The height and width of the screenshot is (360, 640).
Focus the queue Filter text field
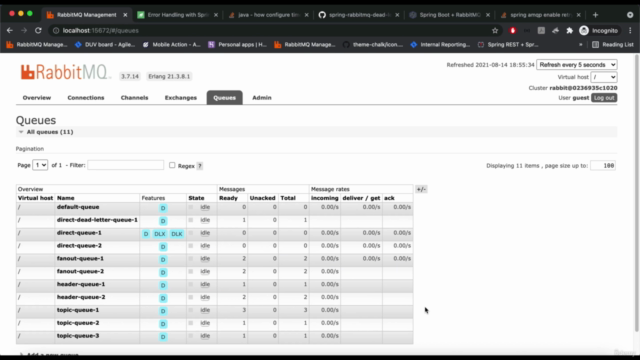pyautogui.click(x=125, y=165)
